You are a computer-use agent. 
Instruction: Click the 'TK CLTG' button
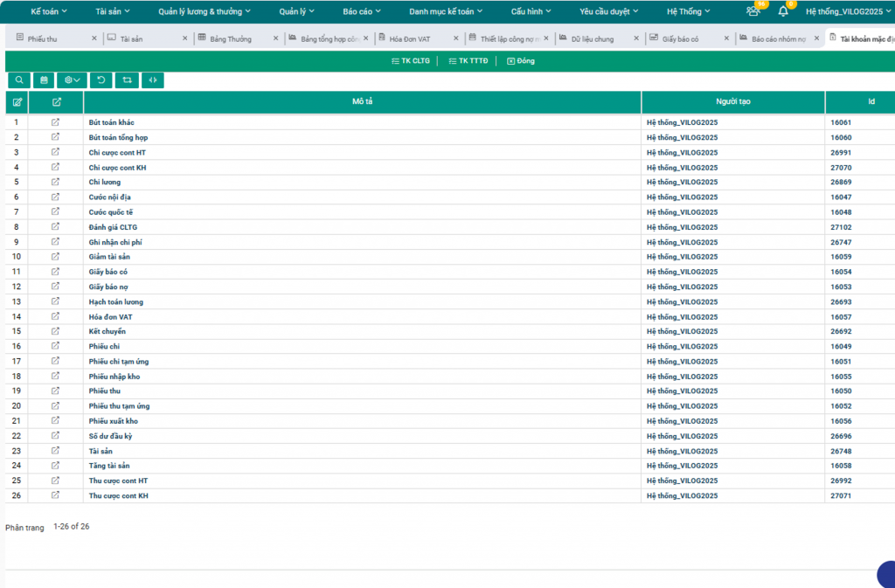coord(410,61)
